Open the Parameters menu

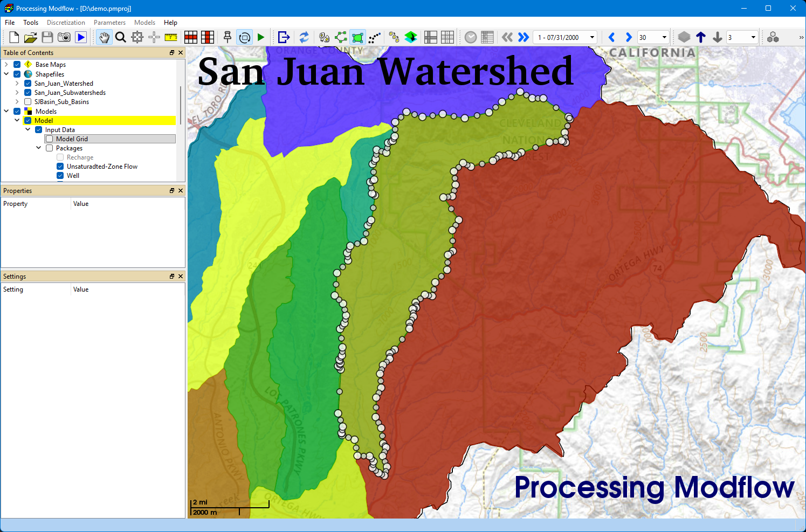109,23
